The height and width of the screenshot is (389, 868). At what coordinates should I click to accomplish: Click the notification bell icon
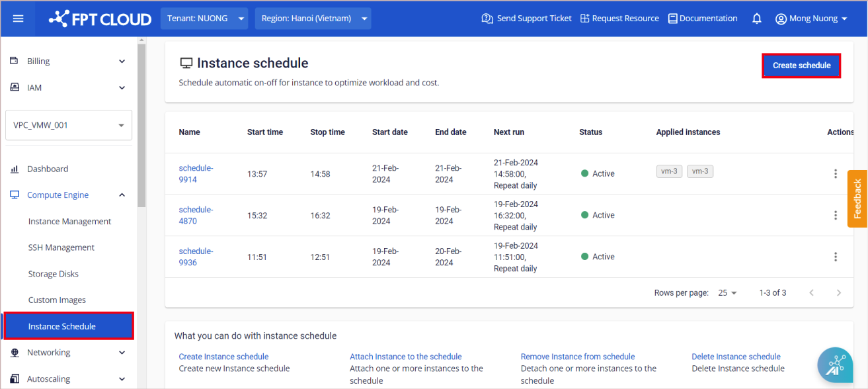pos(757,19)
